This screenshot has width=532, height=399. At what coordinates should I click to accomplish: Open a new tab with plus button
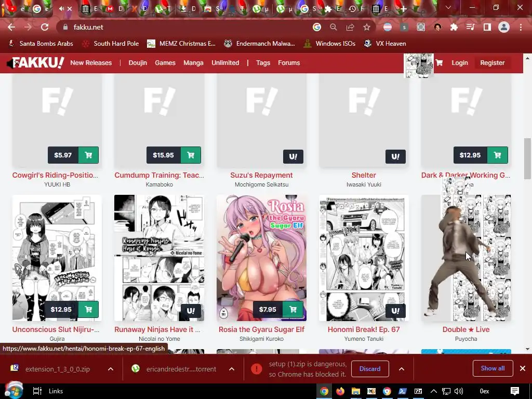(403, 9)
